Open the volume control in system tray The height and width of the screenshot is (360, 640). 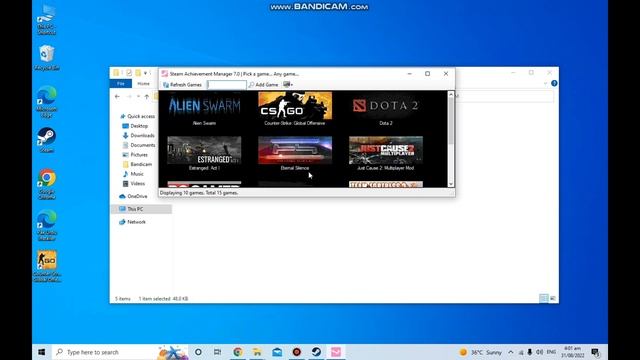539,352
